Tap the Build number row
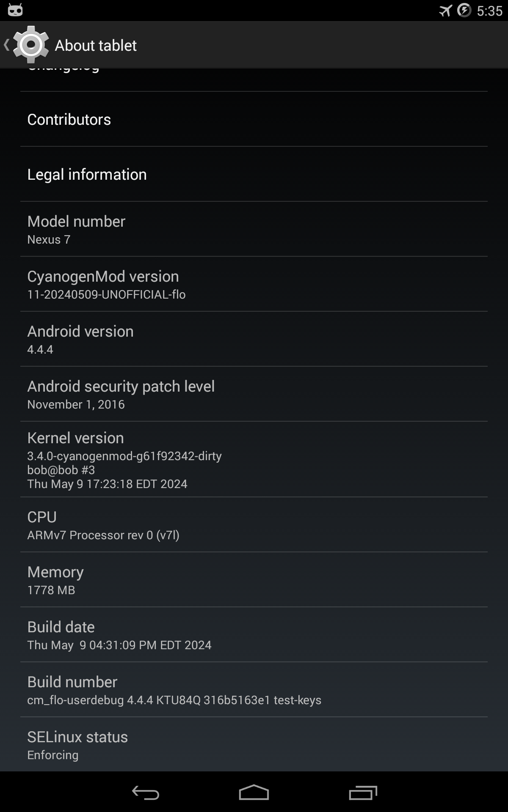The image size is (508, 812). click(x=254, y=690)
